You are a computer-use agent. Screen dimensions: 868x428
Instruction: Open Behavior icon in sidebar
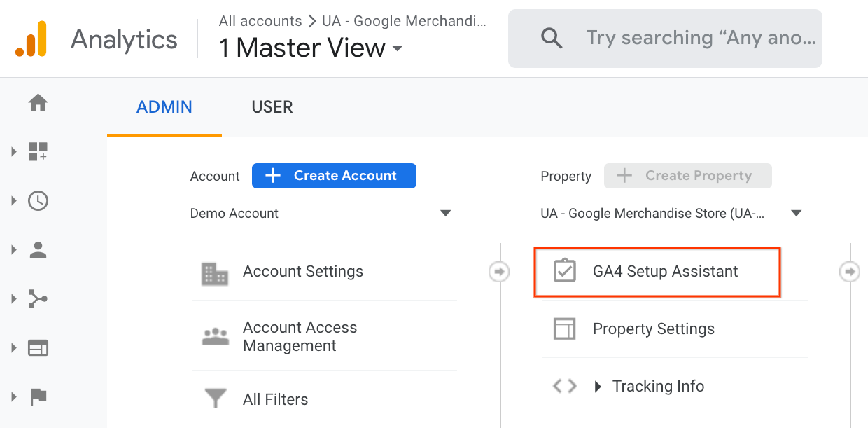coord(38,348)
